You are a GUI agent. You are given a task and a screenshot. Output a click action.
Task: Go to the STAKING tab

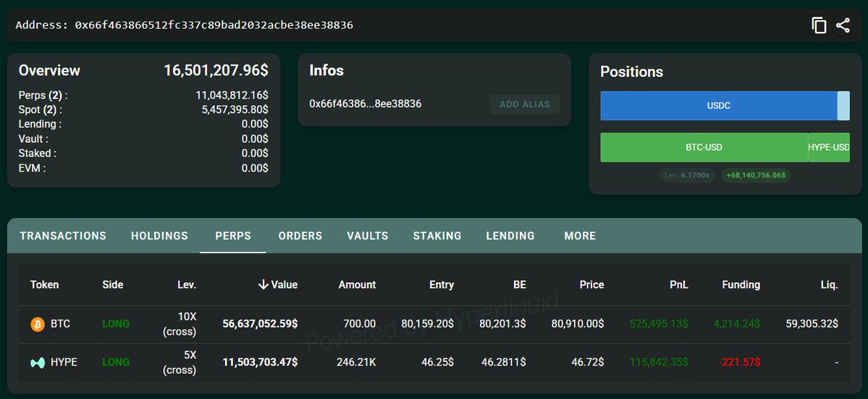pos(437,236)
